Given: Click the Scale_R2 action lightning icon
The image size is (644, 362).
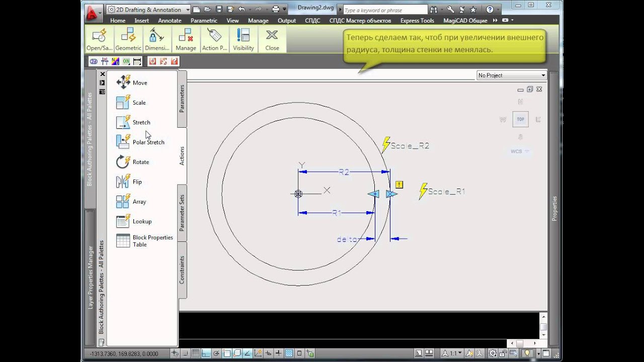Looking at the screenshot, I should point(386,145).
